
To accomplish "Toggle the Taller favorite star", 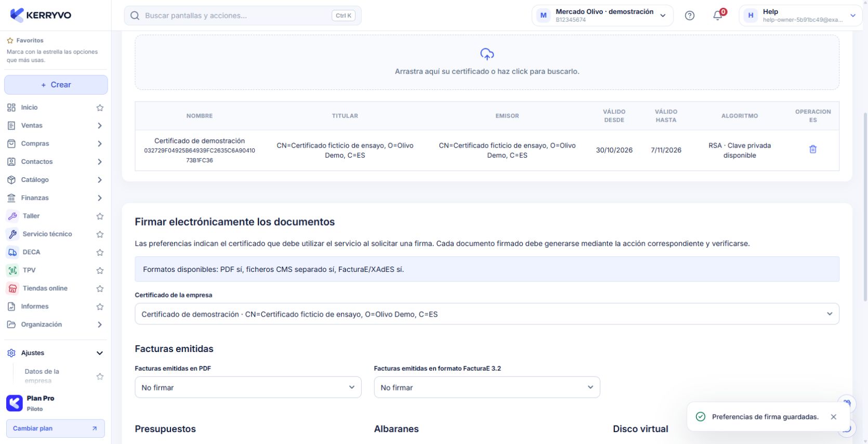I will (100, 216).
